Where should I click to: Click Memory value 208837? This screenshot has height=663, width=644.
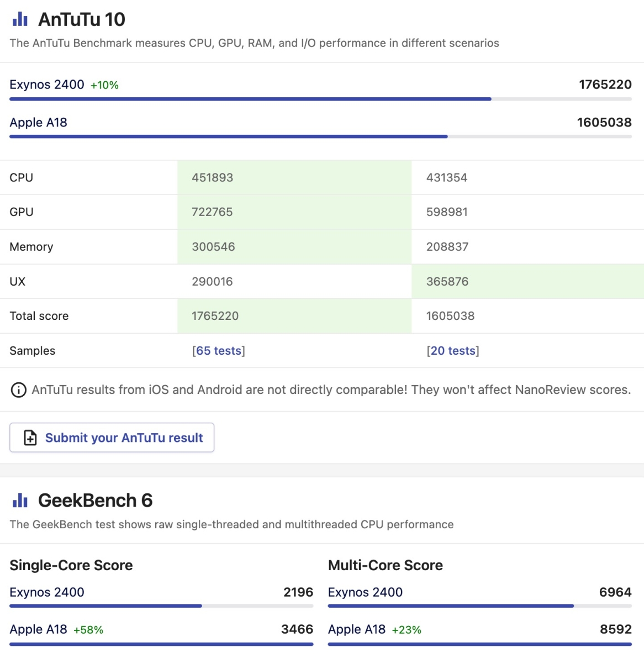[447, 247]
